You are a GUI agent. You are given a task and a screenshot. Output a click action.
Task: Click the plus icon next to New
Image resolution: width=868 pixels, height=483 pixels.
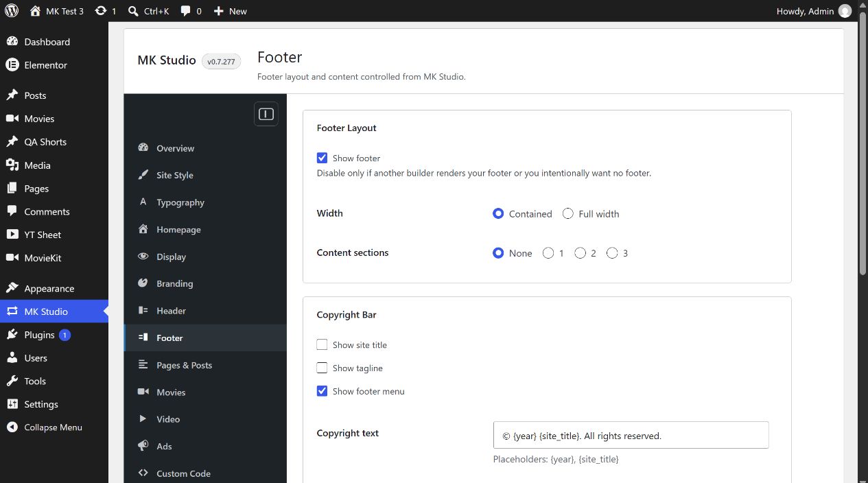218,11
